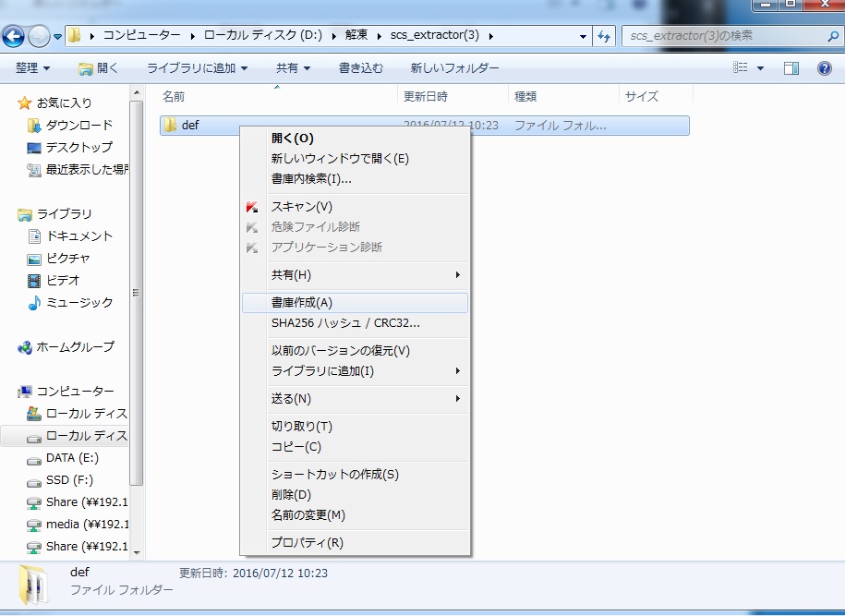Viewport: 845px width, 616px height.
Task: Click お気に入り star icon in sidebar
Action: tap(24, 103)
